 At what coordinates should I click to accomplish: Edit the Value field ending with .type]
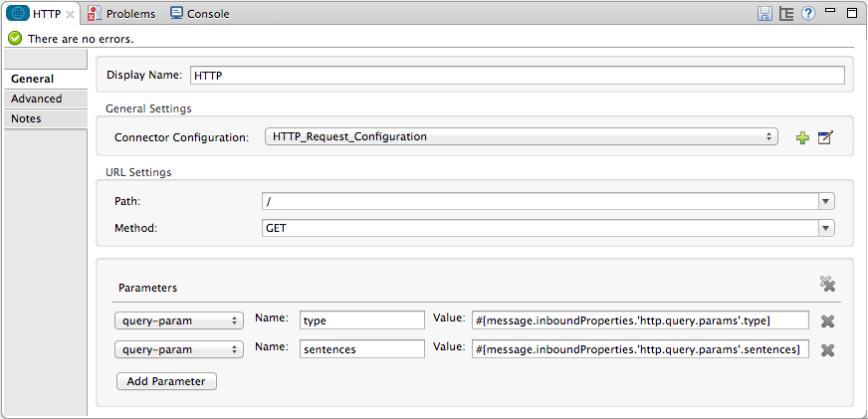coord(640,319)
